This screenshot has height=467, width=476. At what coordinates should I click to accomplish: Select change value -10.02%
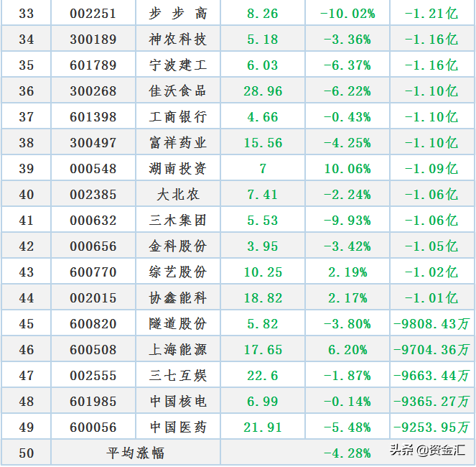click(x=347, y=14)
